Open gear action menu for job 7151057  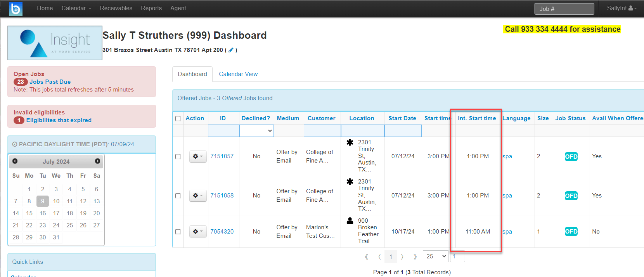pyautogui.click(x=198, y=156)
